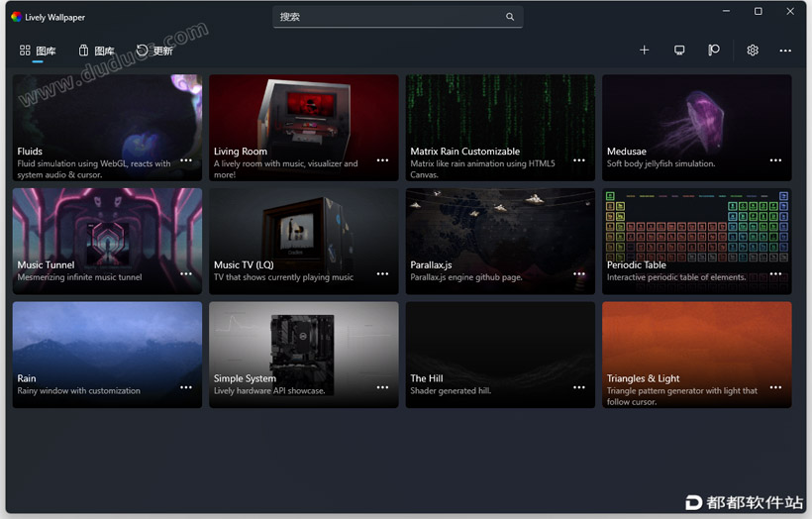This screenshot has width=812, height=519.
Task: Click the "Soft body jellyfish simulation." description
Action: pyautogui.click(x=660, y=163)
